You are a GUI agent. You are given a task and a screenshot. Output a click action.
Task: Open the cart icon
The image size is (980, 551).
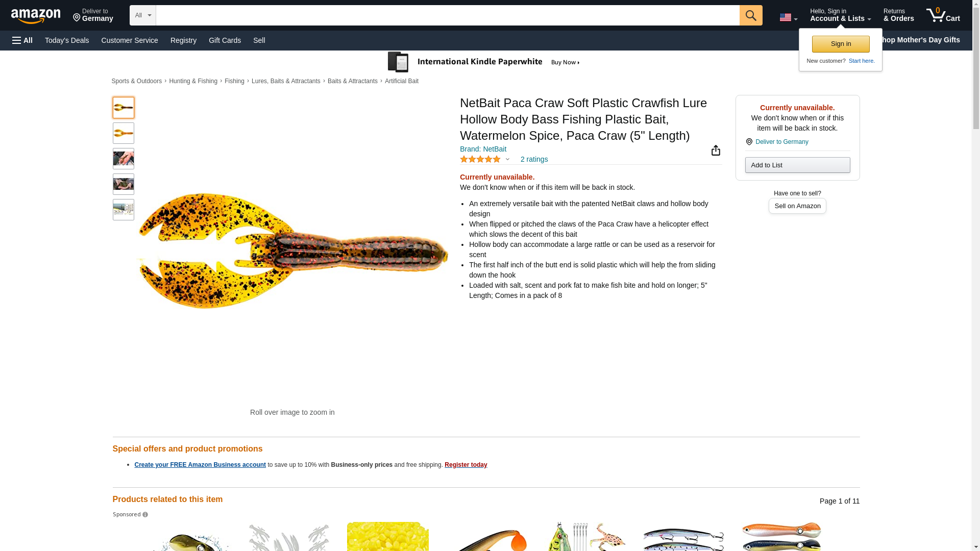coord(943,15)
